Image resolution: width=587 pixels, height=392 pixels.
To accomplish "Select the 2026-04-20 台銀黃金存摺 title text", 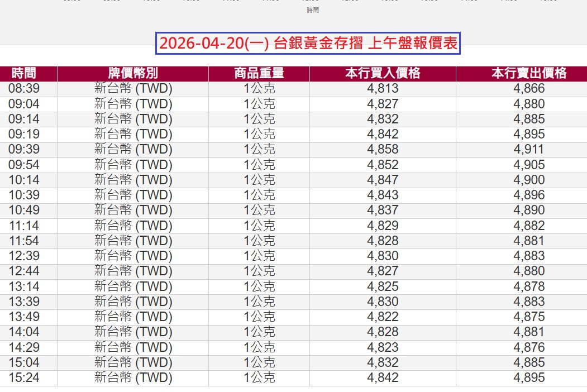I will tap(308, 43).
